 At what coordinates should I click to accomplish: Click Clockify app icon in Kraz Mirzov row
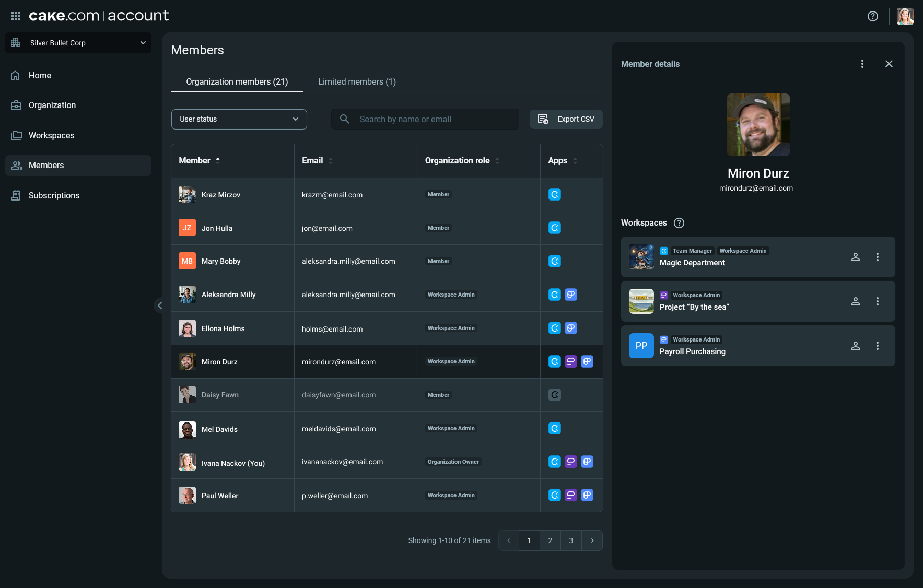[554, 195]
